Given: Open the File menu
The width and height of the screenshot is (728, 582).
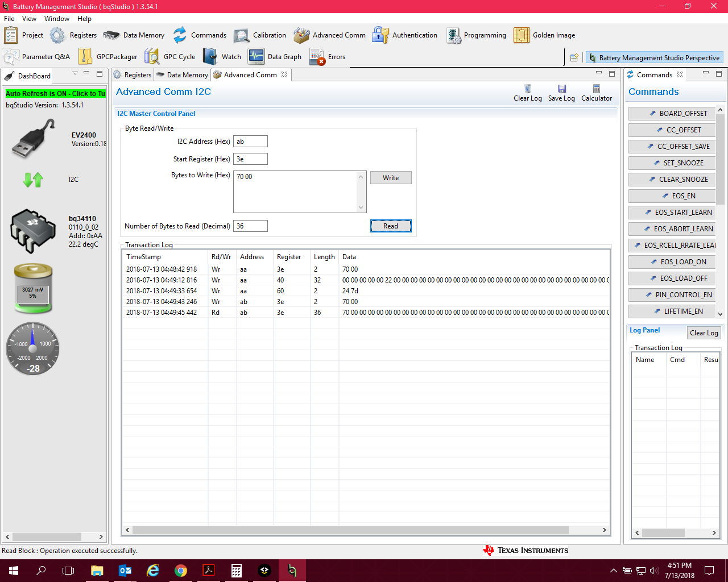Looking at the screenshot, I should click(x=9, y=19).
